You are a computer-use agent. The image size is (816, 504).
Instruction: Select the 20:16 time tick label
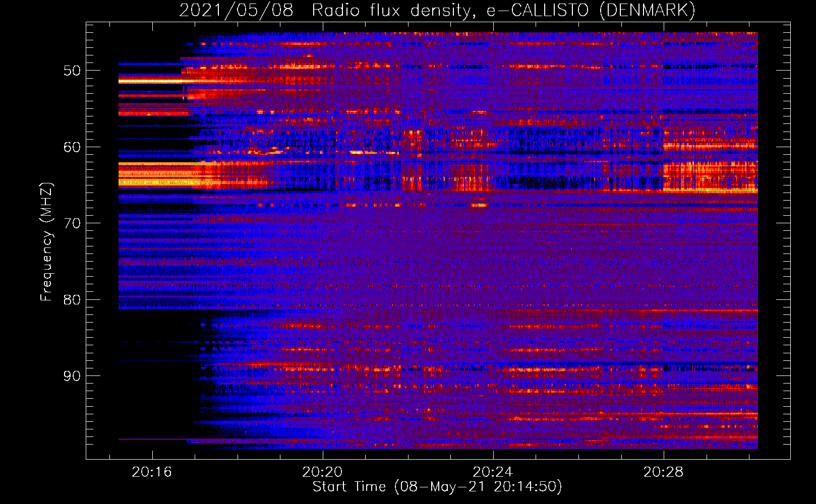click(x=152, y=472)
